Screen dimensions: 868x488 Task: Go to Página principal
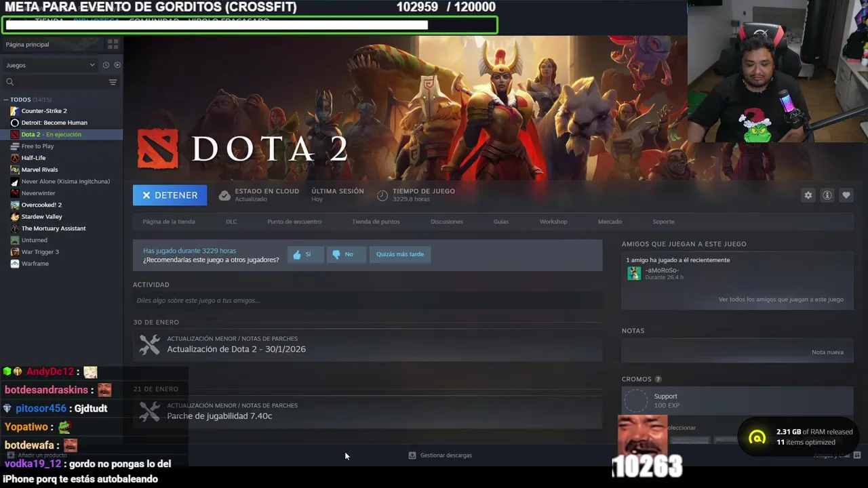pos(27,44)
